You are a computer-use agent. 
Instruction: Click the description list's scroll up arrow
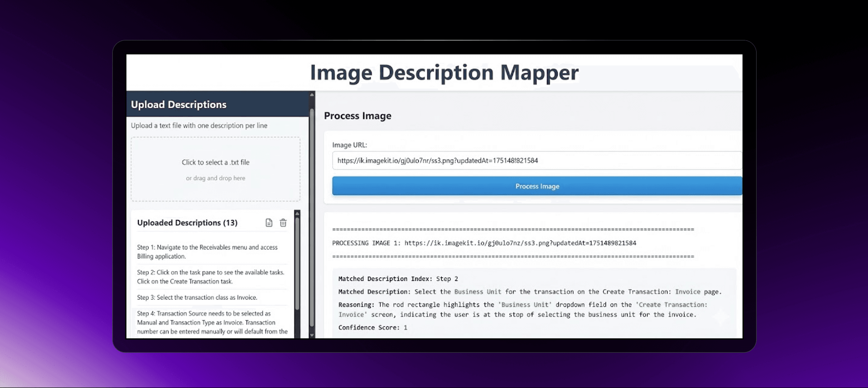click(x=297, y=214)
